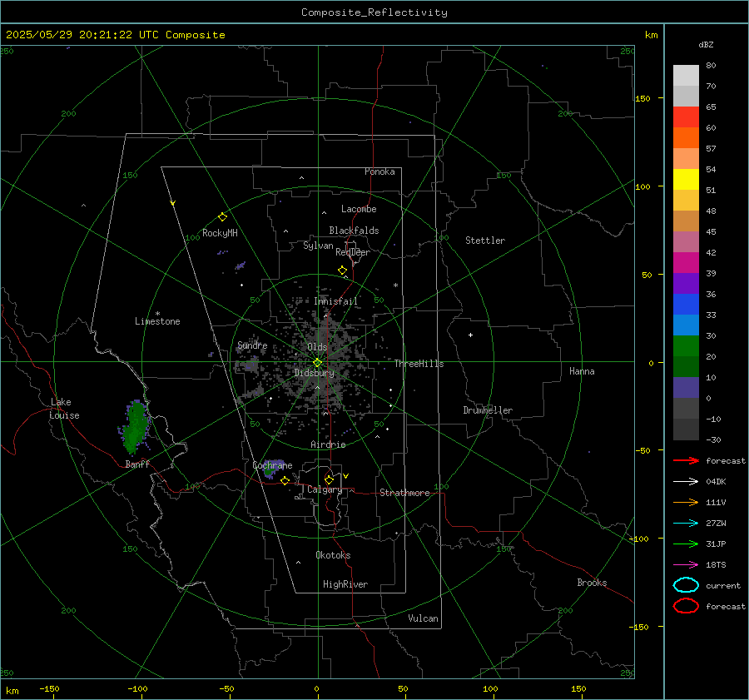Click the -150 tick on bottom axis
Viewport: 749px width, 700px height.
pyautogui.click(x=49, y=688)
